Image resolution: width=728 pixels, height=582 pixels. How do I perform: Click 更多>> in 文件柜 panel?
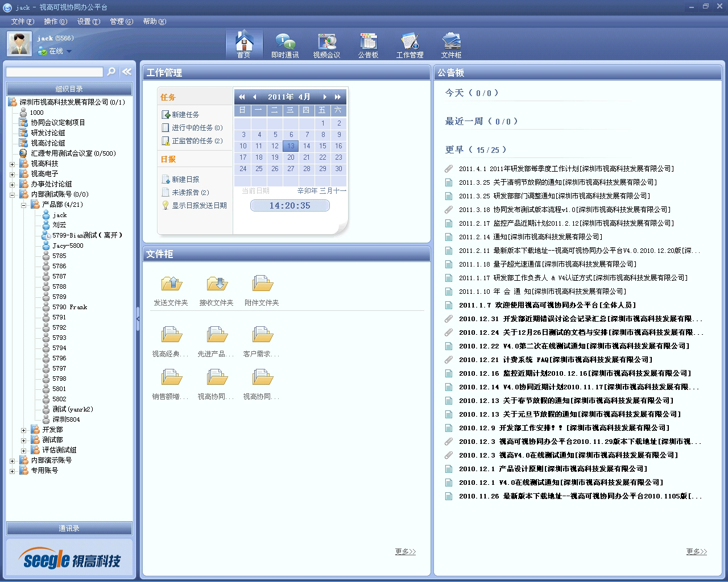pyautogui.click(x=406, y=551)
